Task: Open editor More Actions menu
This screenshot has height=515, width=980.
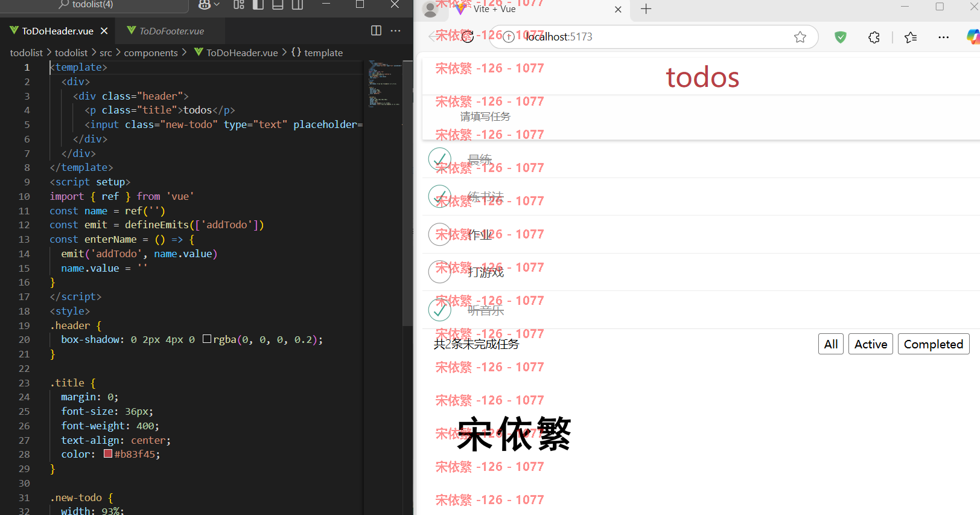Action: [395, 31]
